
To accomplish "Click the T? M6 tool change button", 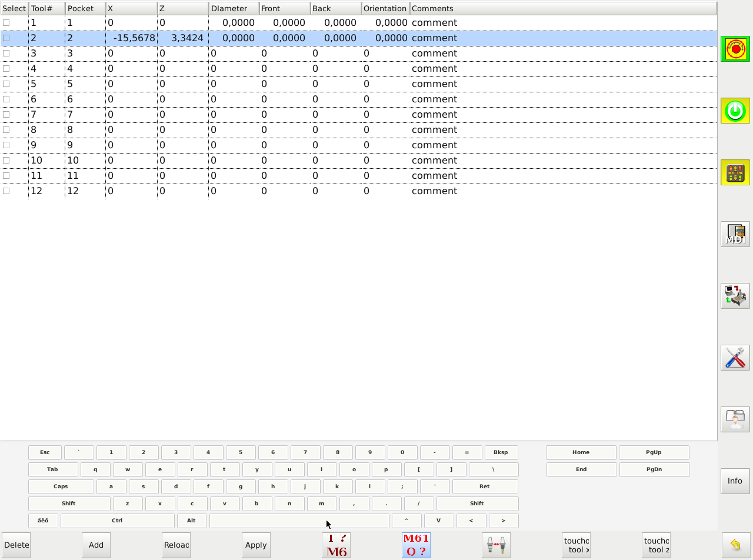I will point(336,545).
